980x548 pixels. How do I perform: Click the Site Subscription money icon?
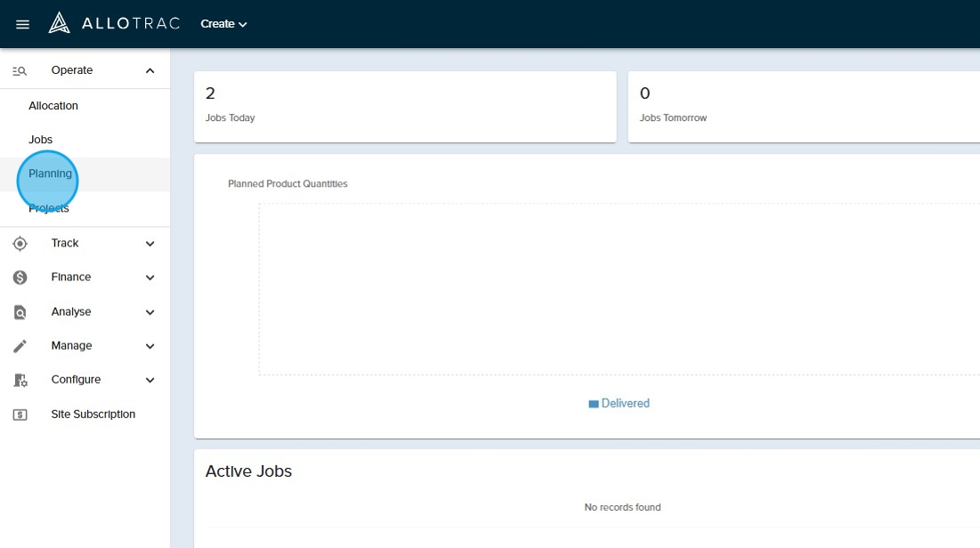(20, 415)
